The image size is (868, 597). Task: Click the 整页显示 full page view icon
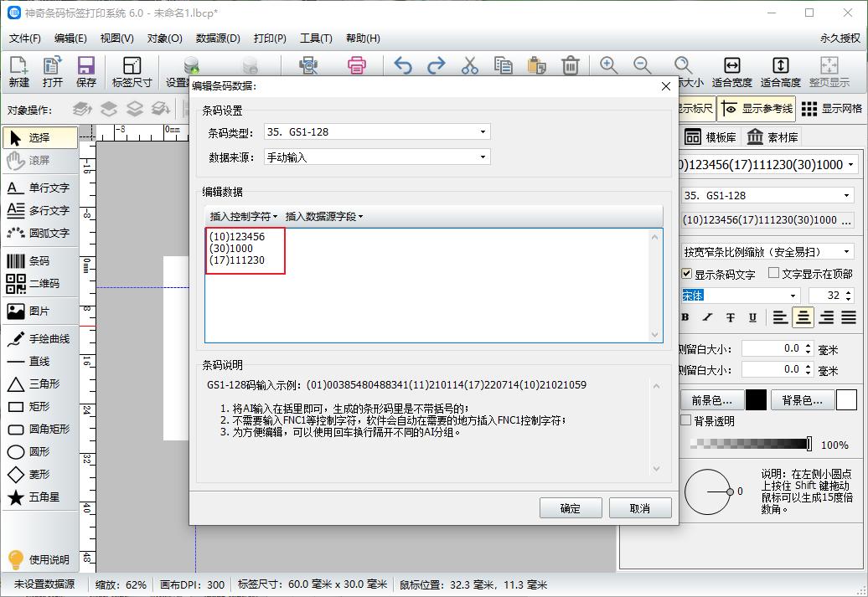coord(829,72)
